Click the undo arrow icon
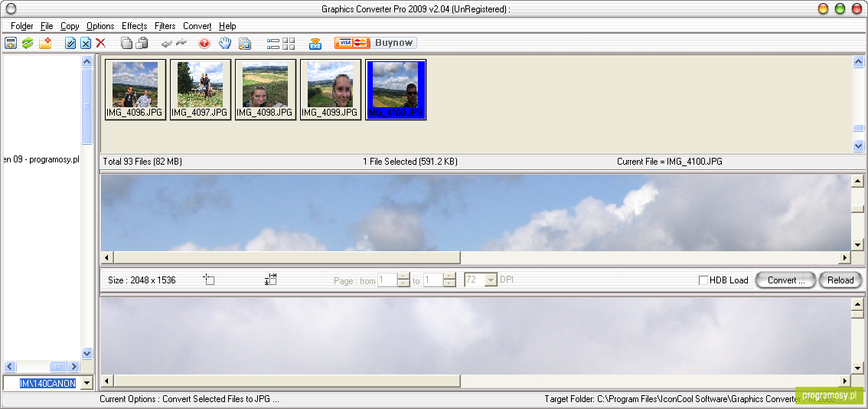Screen dimensions: 868x409 [167, 43]
